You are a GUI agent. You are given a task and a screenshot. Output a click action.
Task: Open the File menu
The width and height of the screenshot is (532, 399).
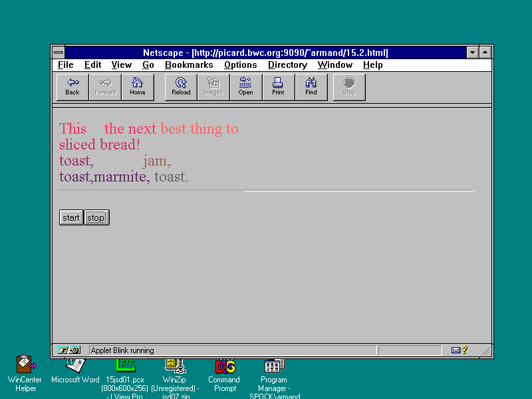click(66, 65)
